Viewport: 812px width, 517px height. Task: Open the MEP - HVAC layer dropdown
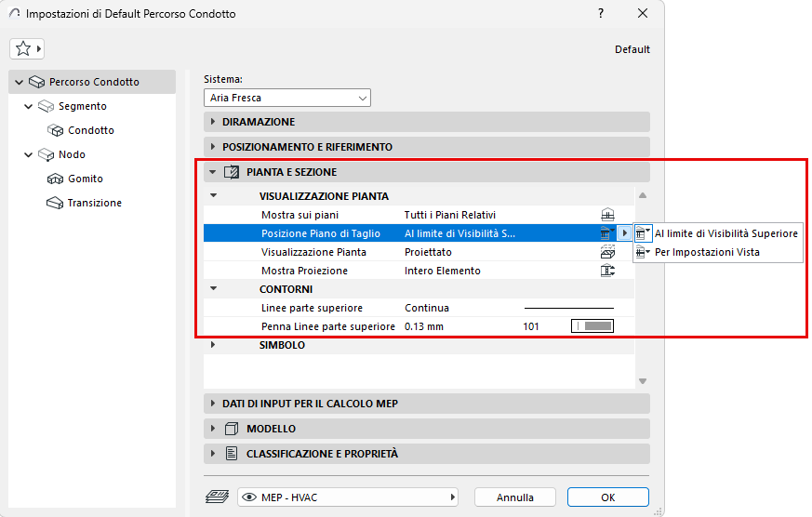tap(348, 497)
